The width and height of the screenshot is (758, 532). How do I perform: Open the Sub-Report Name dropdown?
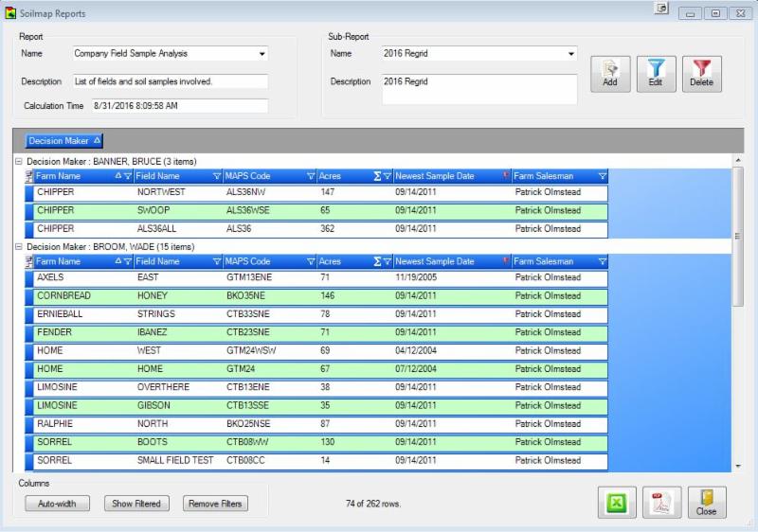pos(571,54)
